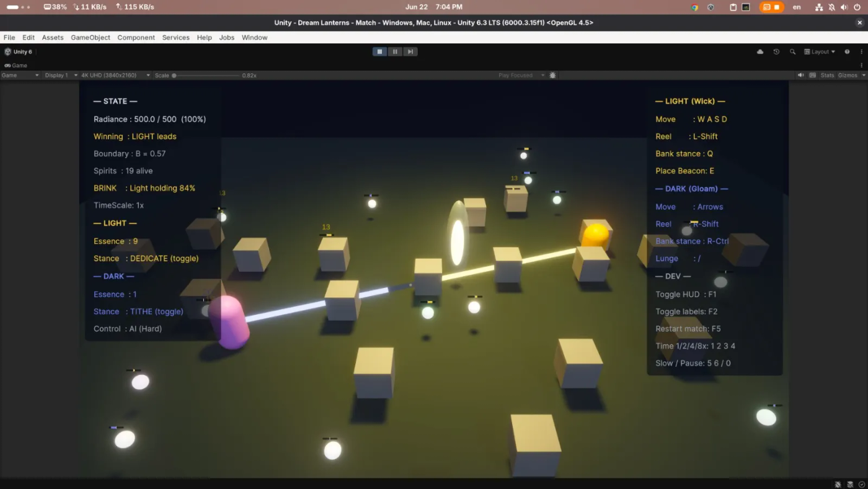
Task: Open Unity search from the magnifier icon
Action: (792, 52)
